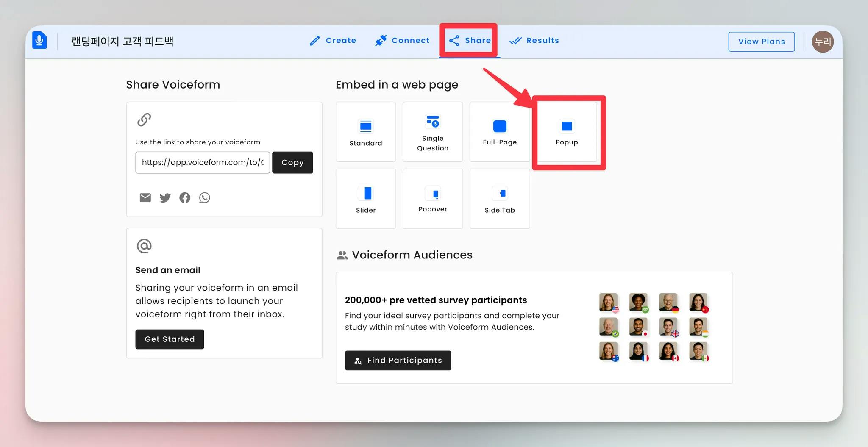Click the Voiceform Audiences people icon

click(342, 255)
